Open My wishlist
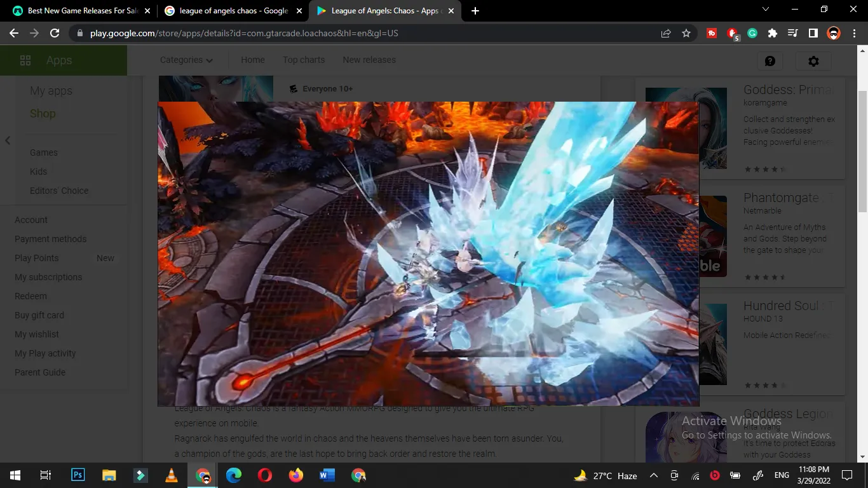Viewport: 868px width, 488px height. [x=37, y=334]
